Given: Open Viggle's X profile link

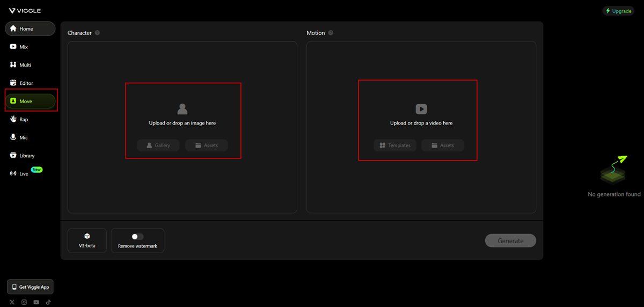Looking at the screenshot, I should pos(12,302).
